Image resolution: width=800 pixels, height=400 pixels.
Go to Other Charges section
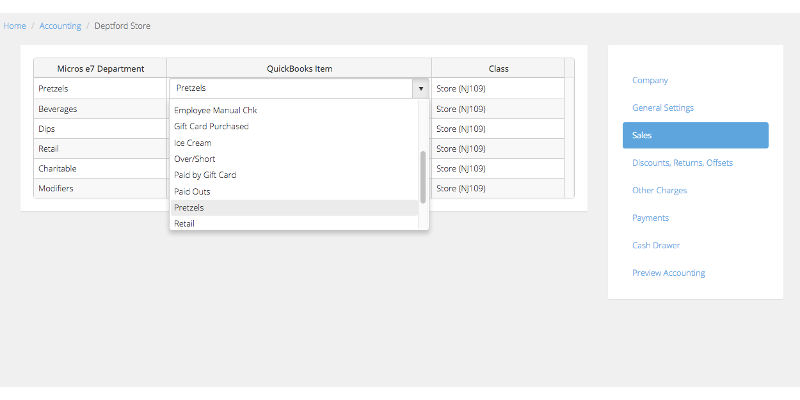pos(660,190)
